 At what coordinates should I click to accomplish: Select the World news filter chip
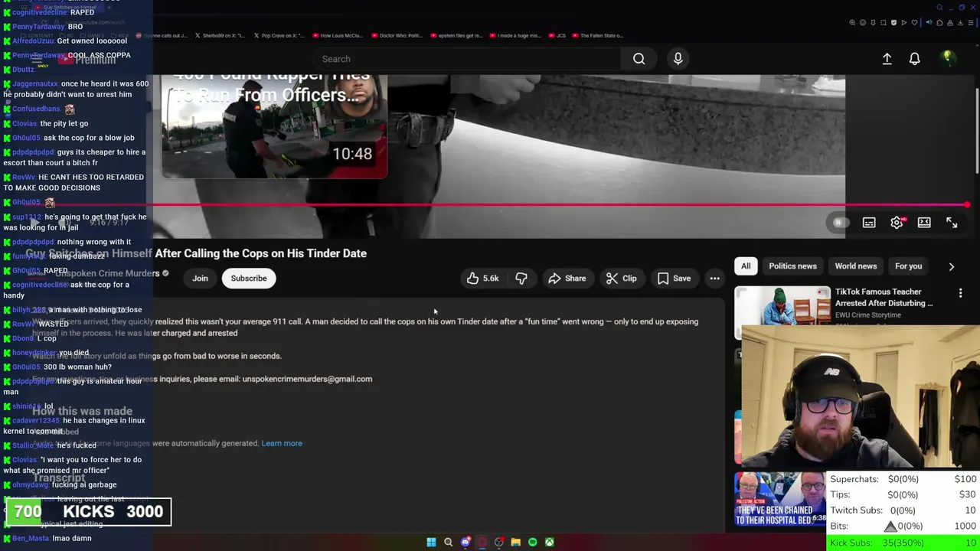[855, 266]
